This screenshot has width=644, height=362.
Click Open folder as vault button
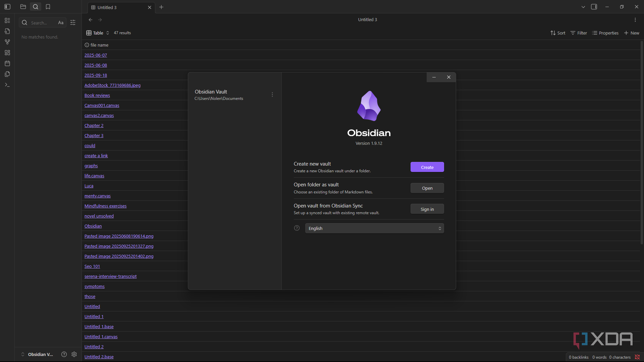tap(427, 188)
